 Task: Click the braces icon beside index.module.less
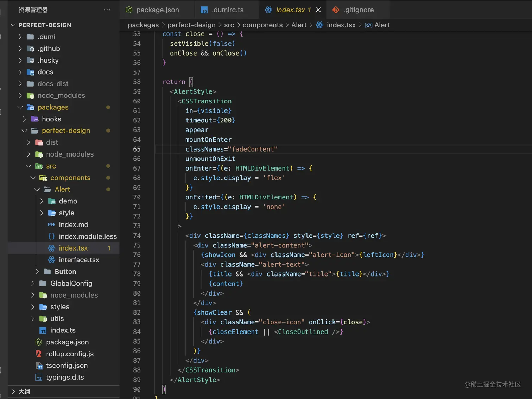click(51, 236)
